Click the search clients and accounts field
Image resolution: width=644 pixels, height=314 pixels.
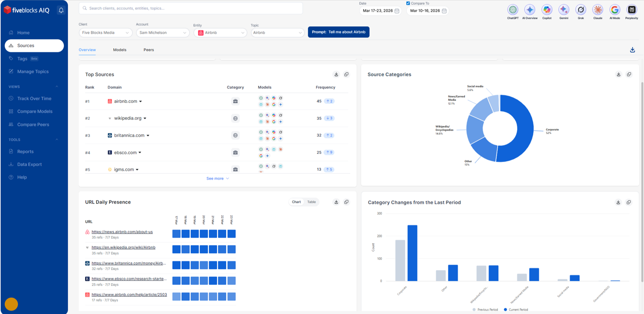(x=191, y=8)
